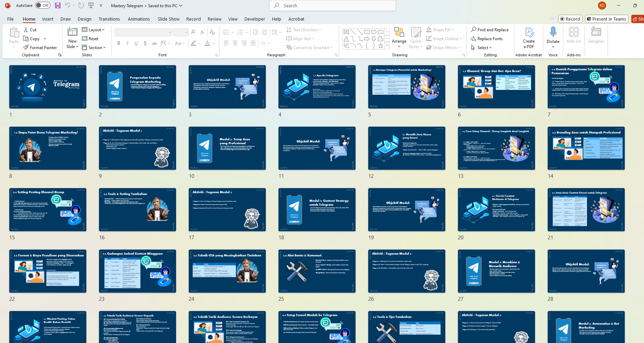Viewport: 644px width, 343px height.
Task: Open the font name combo box
Action: coord(143,32)
